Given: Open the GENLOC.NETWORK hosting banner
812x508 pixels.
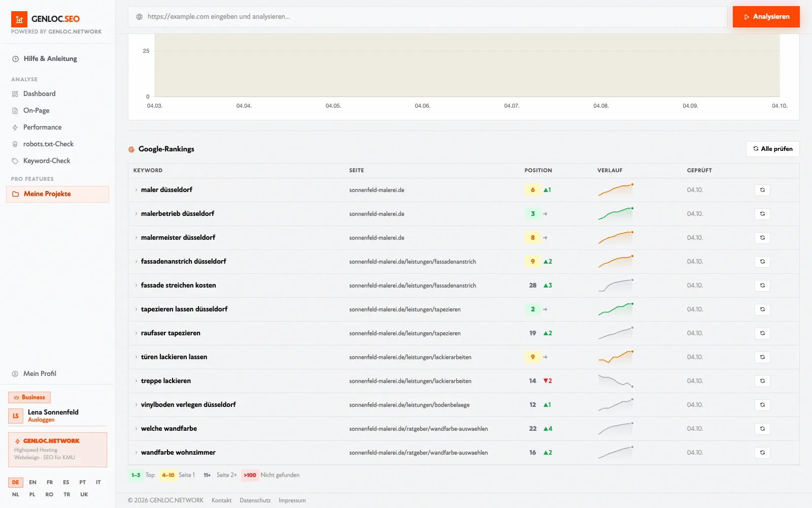Looking at the screenshot, I should pyautogui.click(x=57, y=450).
